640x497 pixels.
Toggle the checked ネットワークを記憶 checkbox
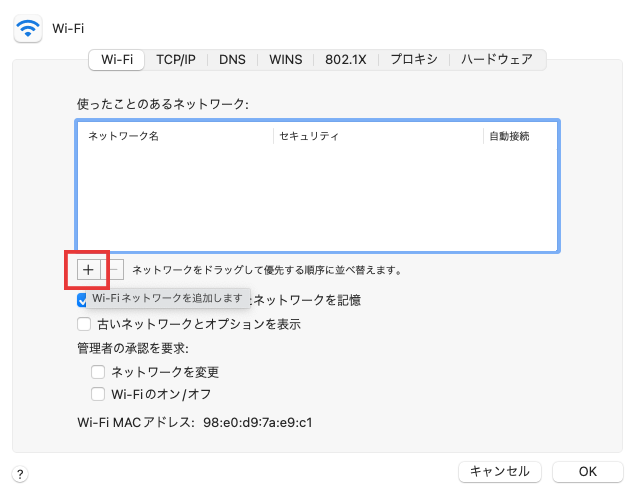pos(84,299)
